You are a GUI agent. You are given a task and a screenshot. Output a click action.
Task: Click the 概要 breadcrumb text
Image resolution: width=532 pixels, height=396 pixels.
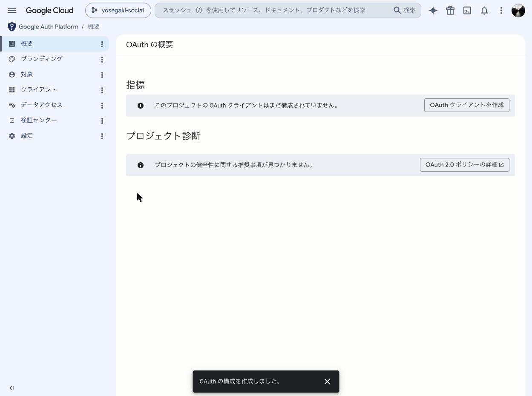pos(94,27)
